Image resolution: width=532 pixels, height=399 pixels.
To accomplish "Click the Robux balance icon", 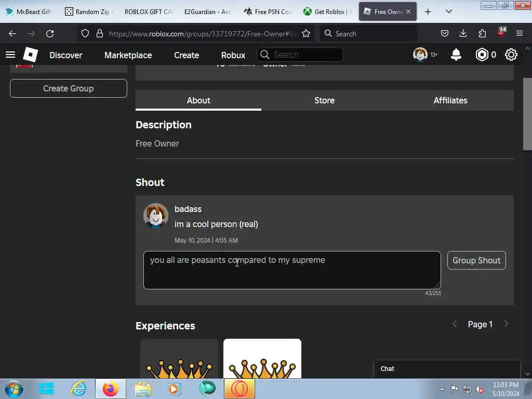I will pyautogui.click(x=482, y=55).
